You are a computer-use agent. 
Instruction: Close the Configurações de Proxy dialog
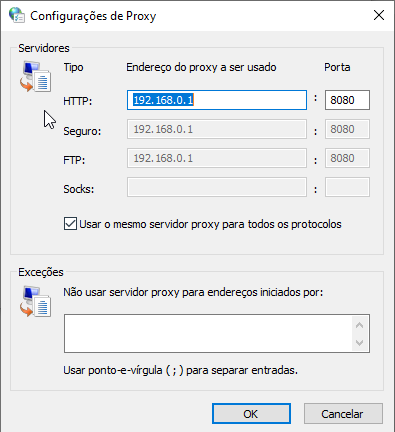pyautogui.click(x=379, y=15)
